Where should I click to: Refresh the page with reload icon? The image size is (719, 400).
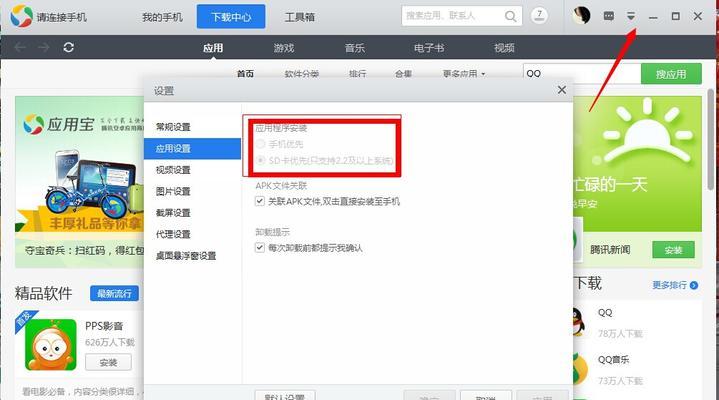coord(69,47)
